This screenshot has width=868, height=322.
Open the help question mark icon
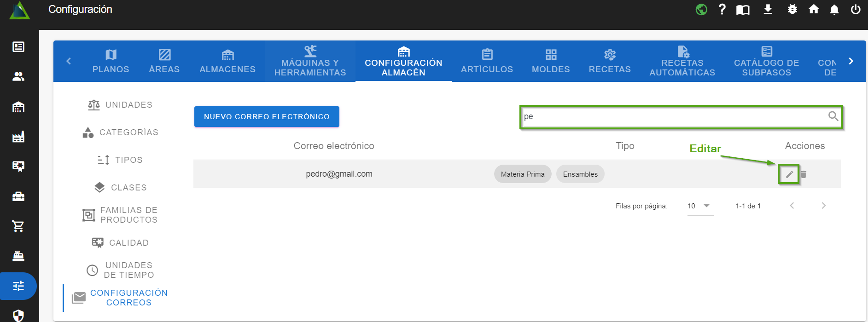tap(722, 10)
